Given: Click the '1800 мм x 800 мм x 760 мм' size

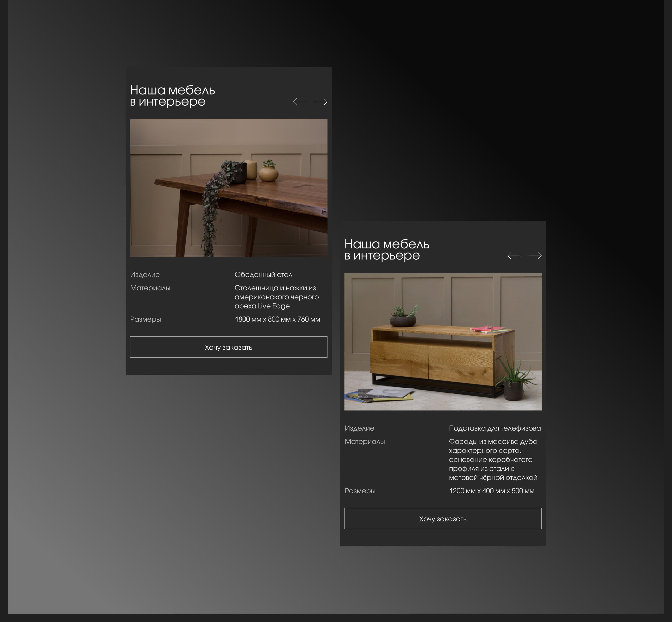Looking at the screenshot, I should pos(277,319).
